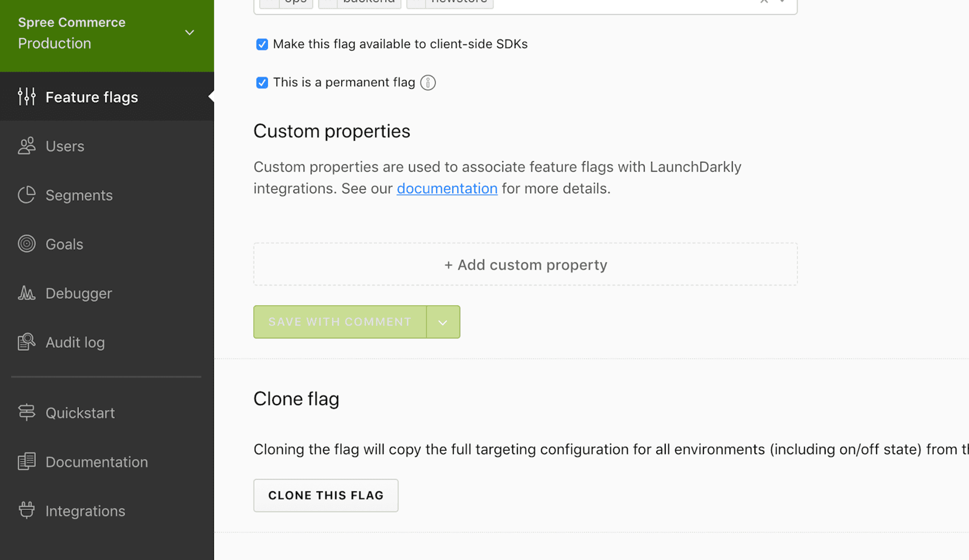Click the Integrations plug icon
The width and height of the screenshot is (969, 560).
(x=26, y=510)
